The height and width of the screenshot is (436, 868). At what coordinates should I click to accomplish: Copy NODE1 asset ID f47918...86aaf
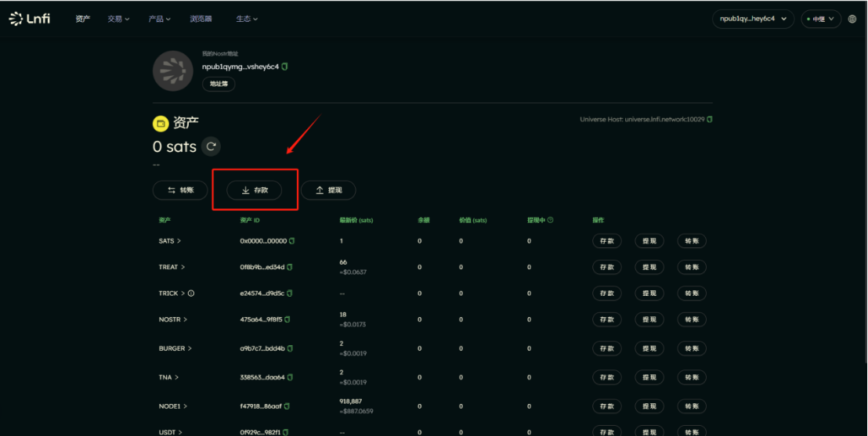tap(287, 406)
